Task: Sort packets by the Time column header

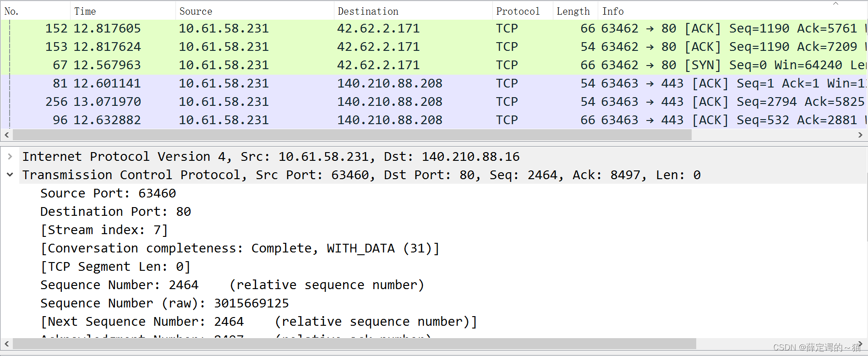Action: coord(123,11)
